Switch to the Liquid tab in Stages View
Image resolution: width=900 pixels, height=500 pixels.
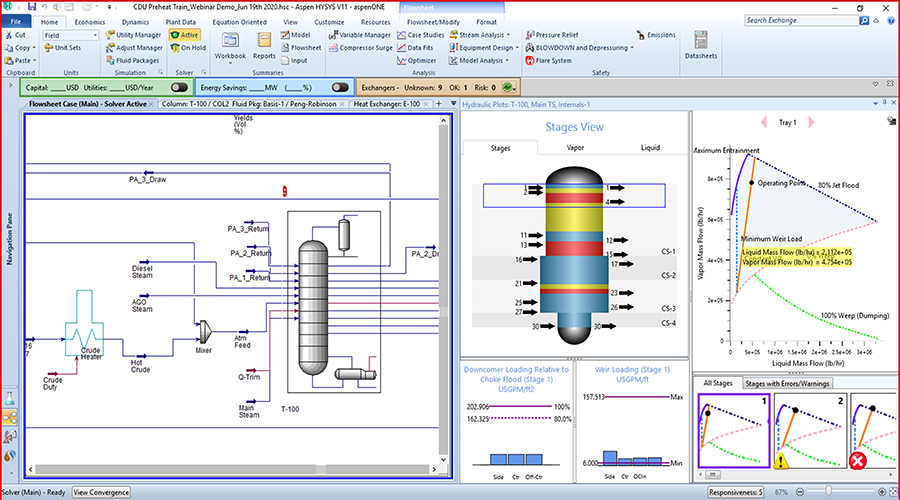click(x=650, y=148)
